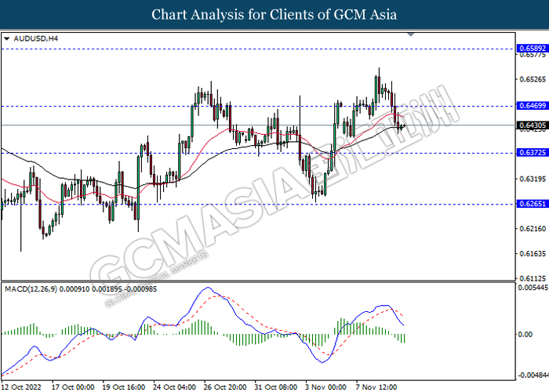549x392 pixels.
Task: Click the AUDUSD,H4 chart title text
Action: (x=36, y=38)
